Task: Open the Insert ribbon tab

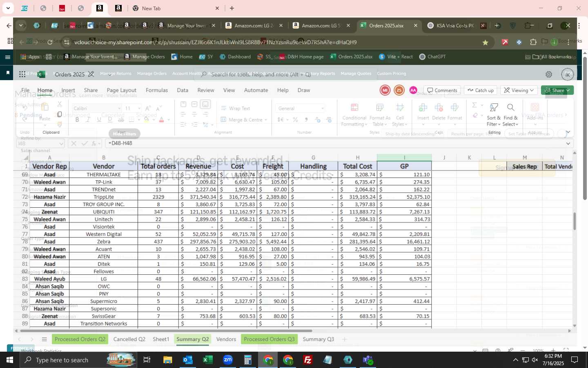Action: (68, 90)
